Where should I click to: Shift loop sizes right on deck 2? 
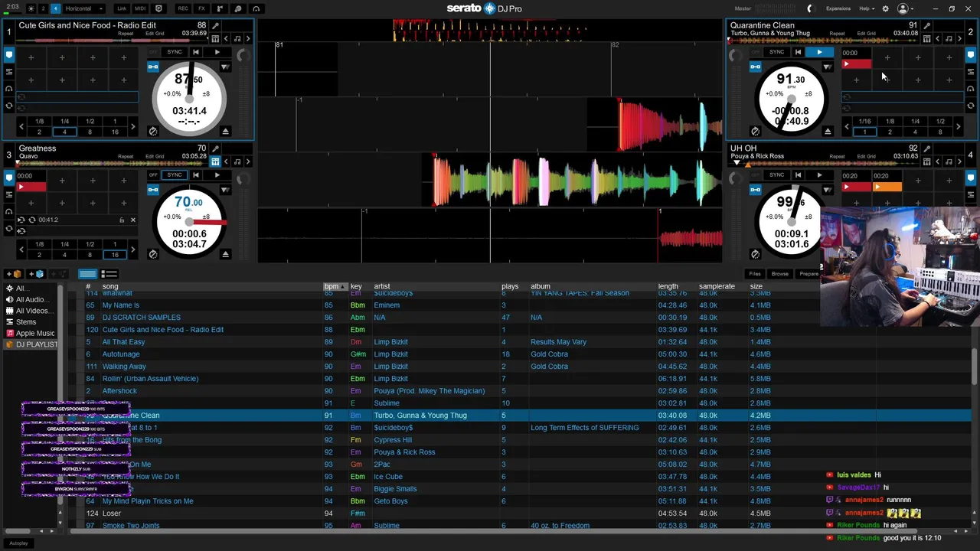pos(959,126)
